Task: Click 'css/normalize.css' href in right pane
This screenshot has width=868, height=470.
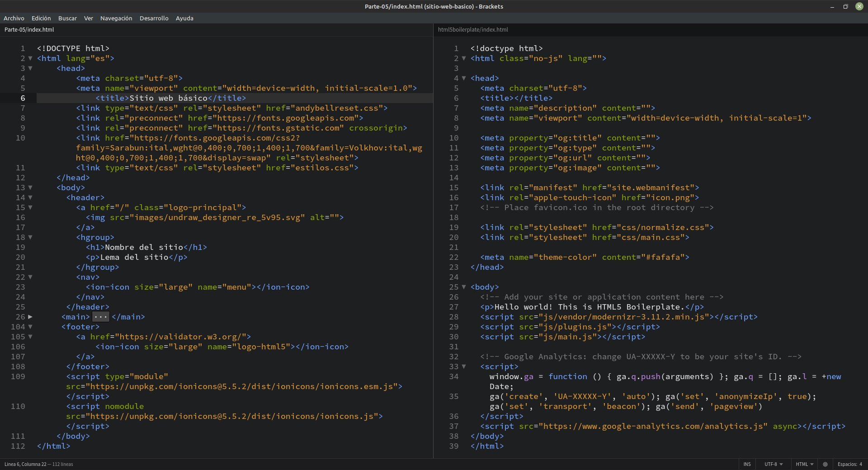Action: tap(662, 227)
